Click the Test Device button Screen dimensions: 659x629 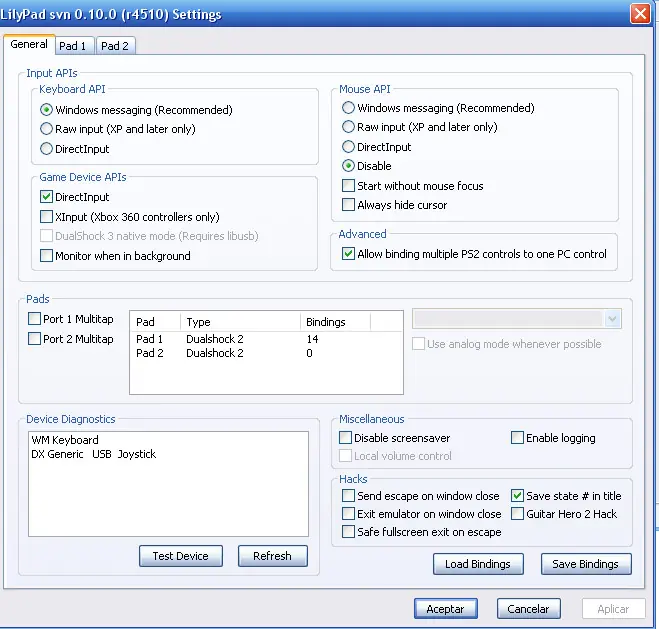pyautogui.click(x=181, y=556)
